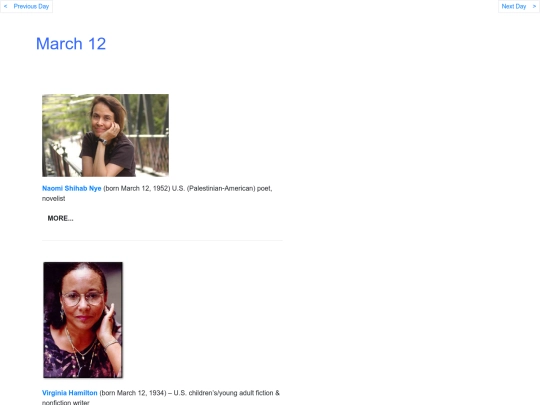The height and width of the screenshot is (405, 540).
Task: Open Virginia Hamilton's portrait thumbnail
Action: pos(83,320)
